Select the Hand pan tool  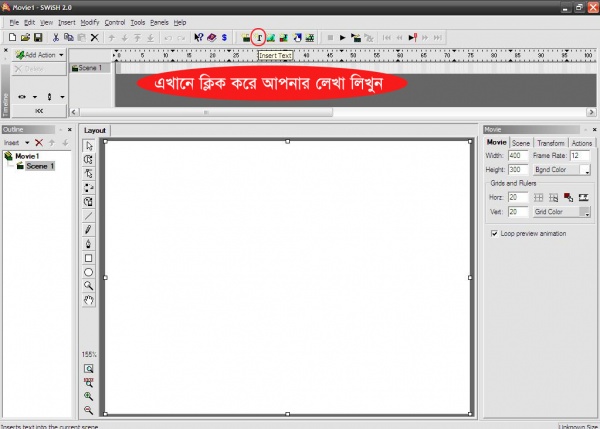(88, 300)
